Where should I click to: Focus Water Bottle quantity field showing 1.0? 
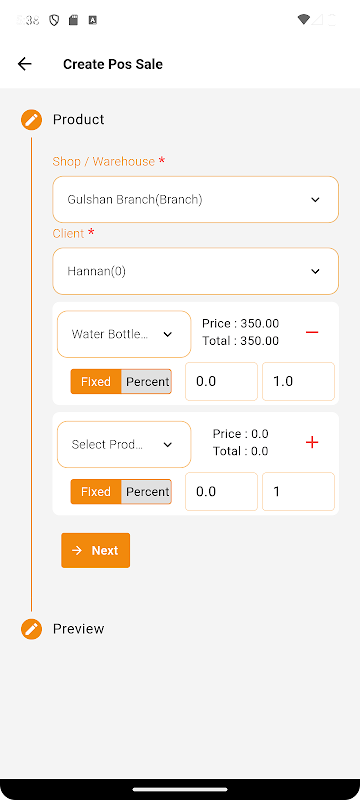pyautogui.click(x=298, y=382)
